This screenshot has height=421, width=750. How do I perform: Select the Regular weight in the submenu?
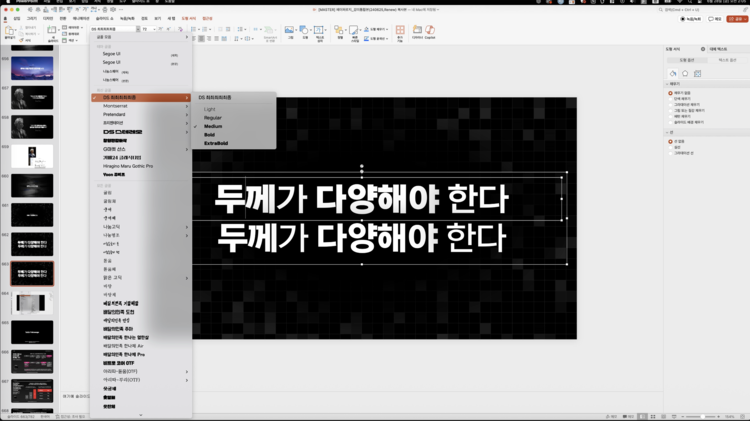pos(213,118)
